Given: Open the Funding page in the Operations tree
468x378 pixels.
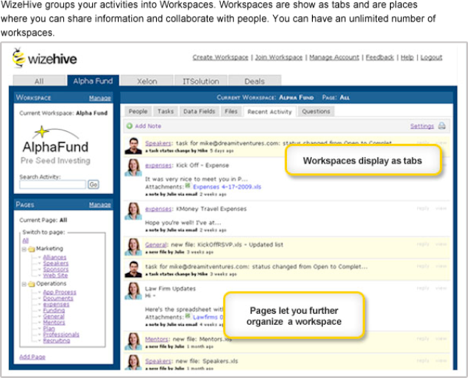Looking at the screenshot, I should click(54, 310).
